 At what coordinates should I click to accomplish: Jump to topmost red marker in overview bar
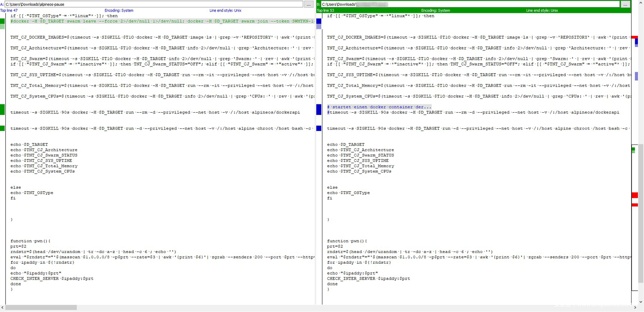(x=634, y=37)
